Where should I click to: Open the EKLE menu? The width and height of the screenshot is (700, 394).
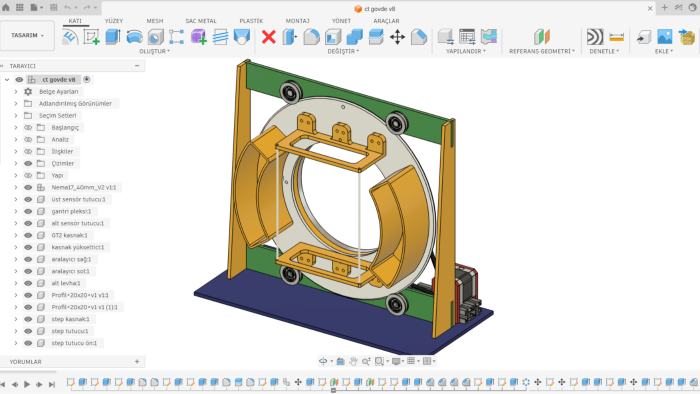(x=664, y=51)
